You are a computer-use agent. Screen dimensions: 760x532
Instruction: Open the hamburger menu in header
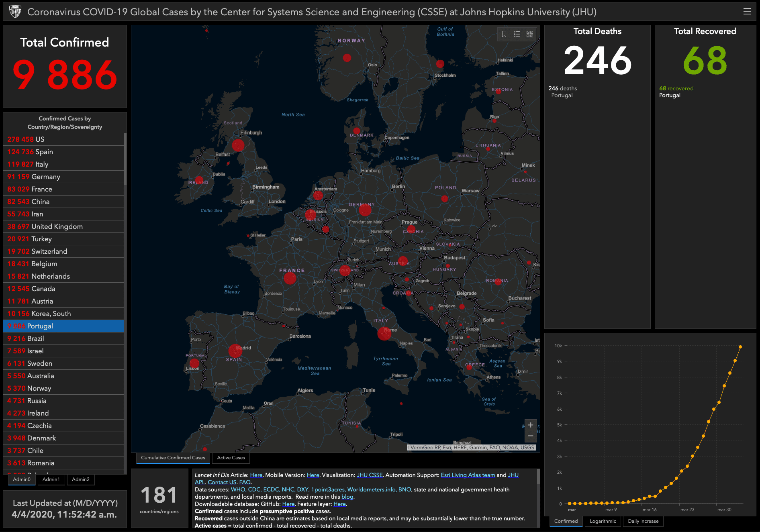pyautogui.click(x=747, y=12)
